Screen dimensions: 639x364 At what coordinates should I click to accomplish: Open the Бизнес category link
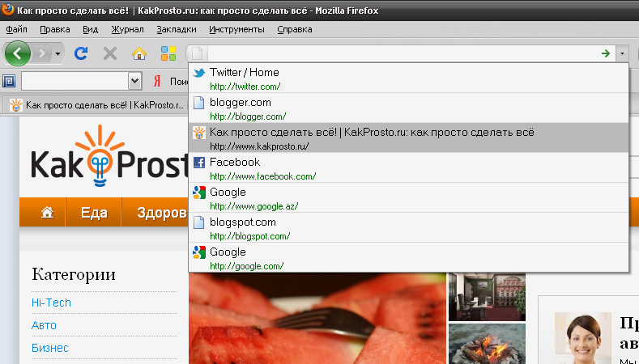tap(49, 348)
